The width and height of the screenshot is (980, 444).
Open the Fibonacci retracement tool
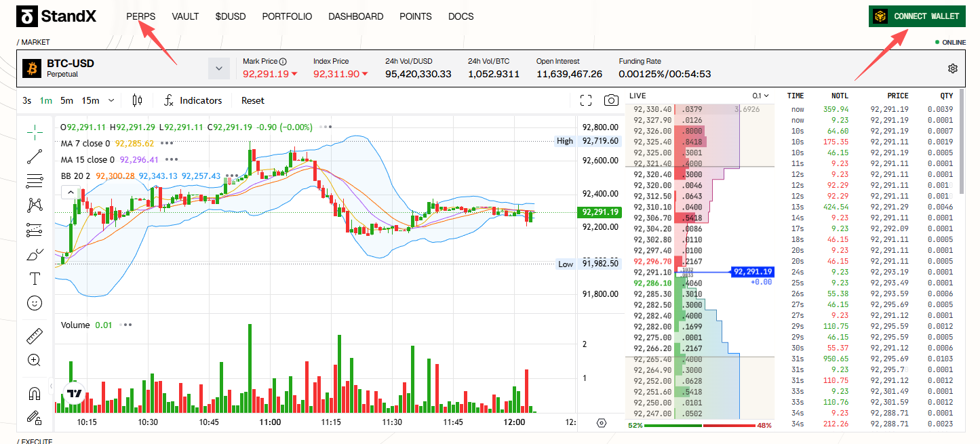click(x=35, y=181)
